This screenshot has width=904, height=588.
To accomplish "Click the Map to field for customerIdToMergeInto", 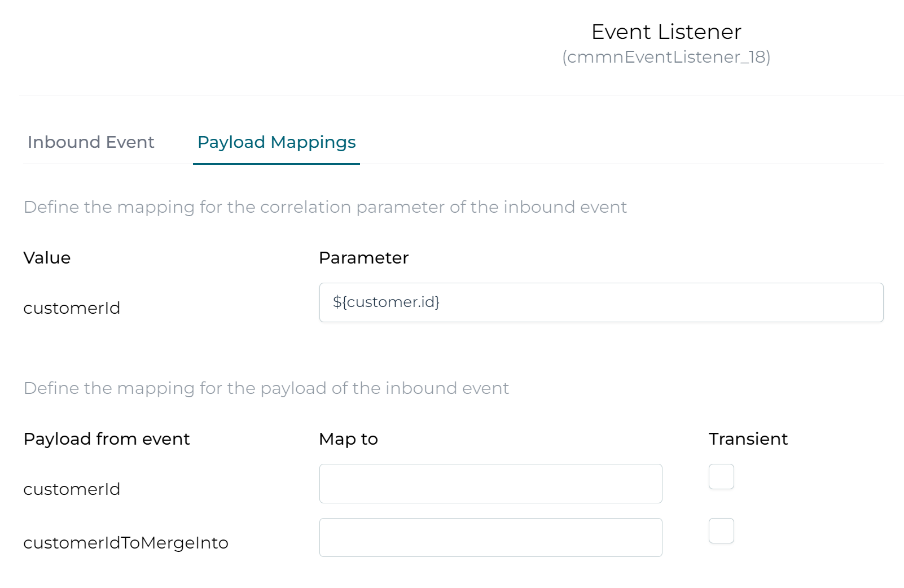I will tap(490, 537).
